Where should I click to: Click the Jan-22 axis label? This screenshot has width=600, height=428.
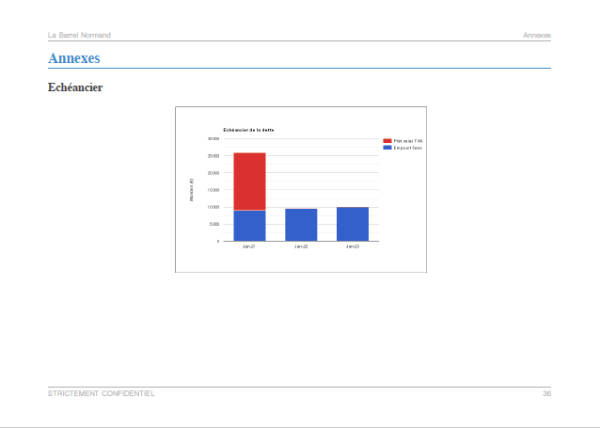pyautogui.click(x=301, y=247)
